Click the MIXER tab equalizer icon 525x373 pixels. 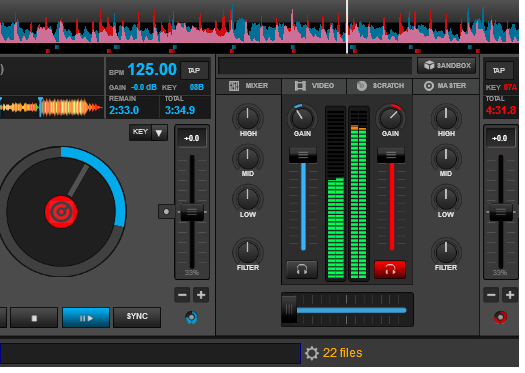click(x=234, y=86)
